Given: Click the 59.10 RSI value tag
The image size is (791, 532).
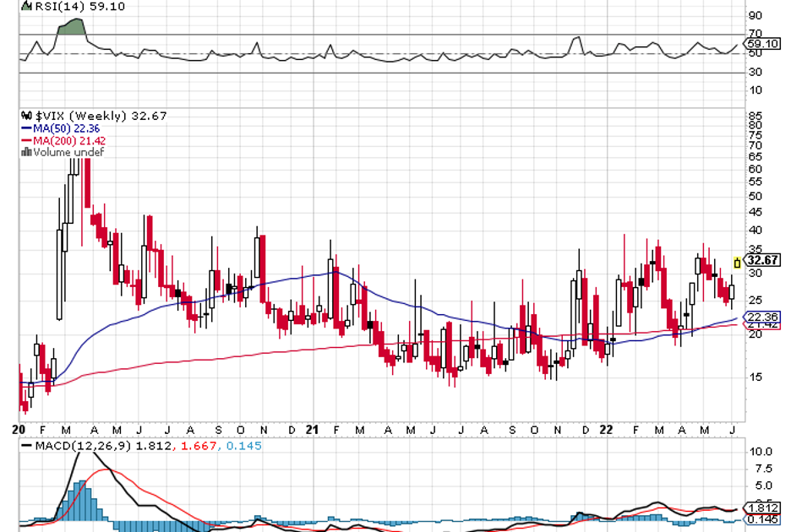Looking at the screenshot, I should (762, 43).
